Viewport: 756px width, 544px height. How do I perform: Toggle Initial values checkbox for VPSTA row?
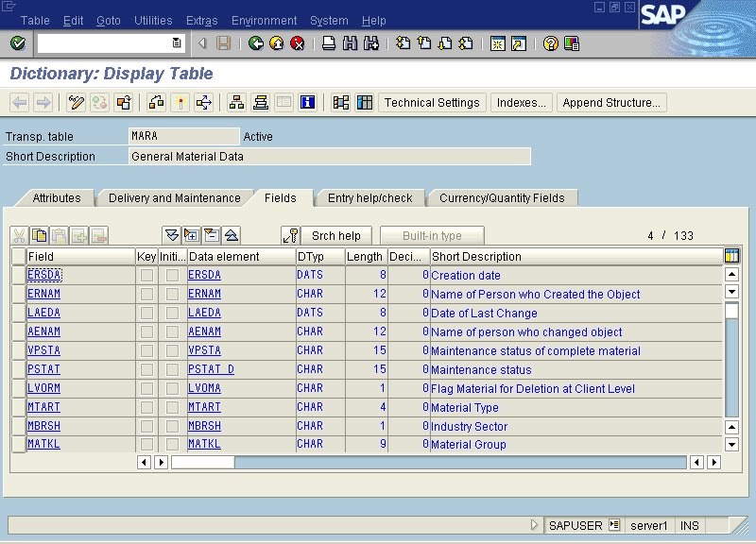click(x=172, y=350)
